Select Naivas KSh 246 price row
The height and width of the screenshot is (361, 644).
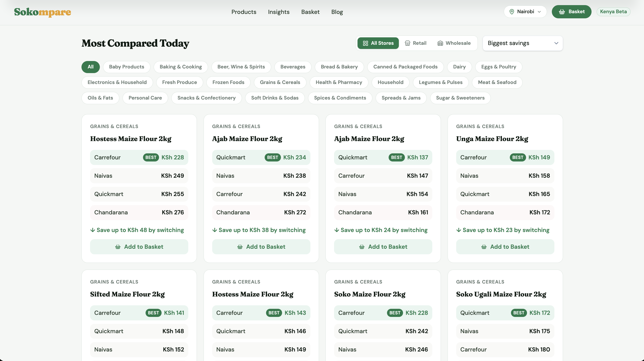click(383, 349)
